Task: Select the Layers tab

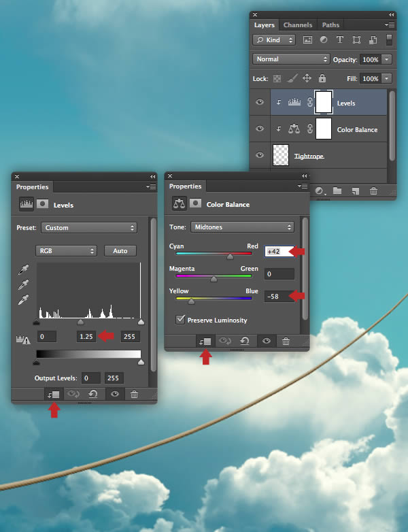Action: 265,24
